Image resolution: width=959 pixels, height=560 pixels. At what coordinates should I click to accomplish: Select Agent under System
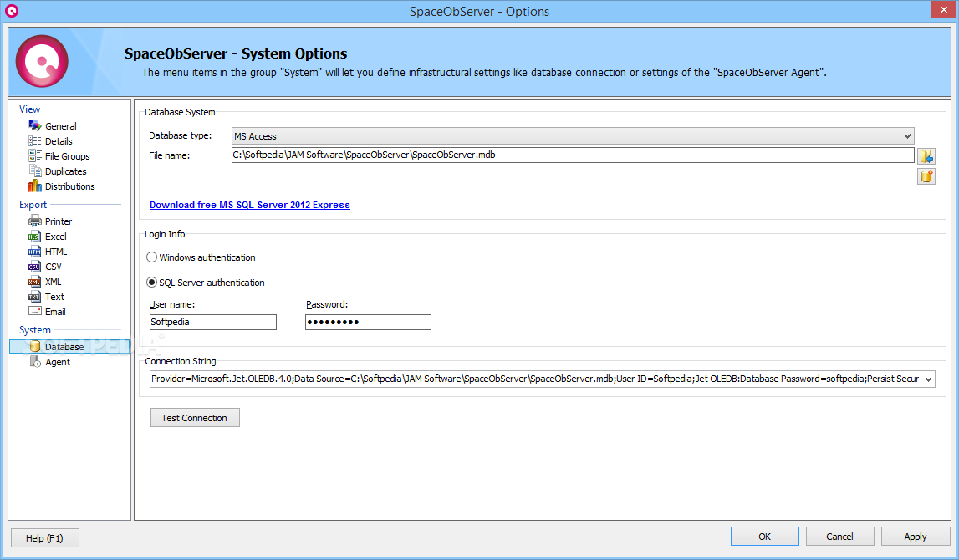point(58,362)
